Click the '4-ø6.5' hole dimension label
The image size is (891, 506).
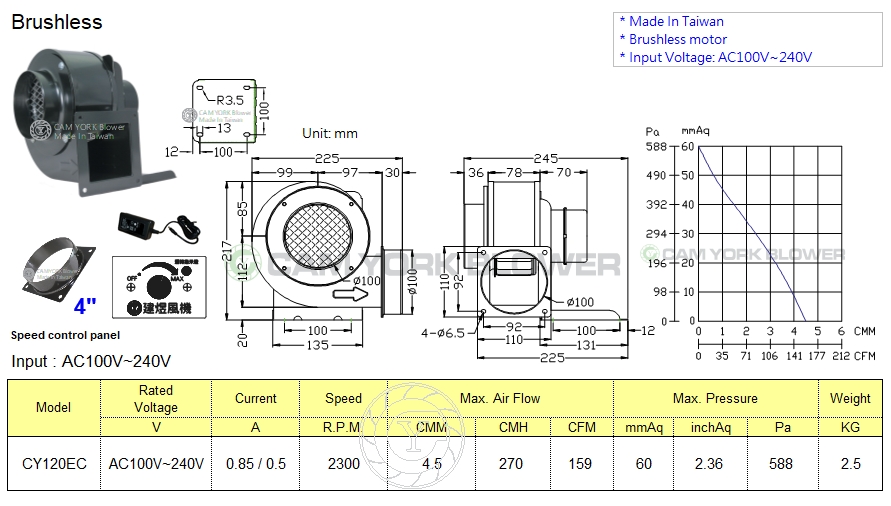pos(443,333)
